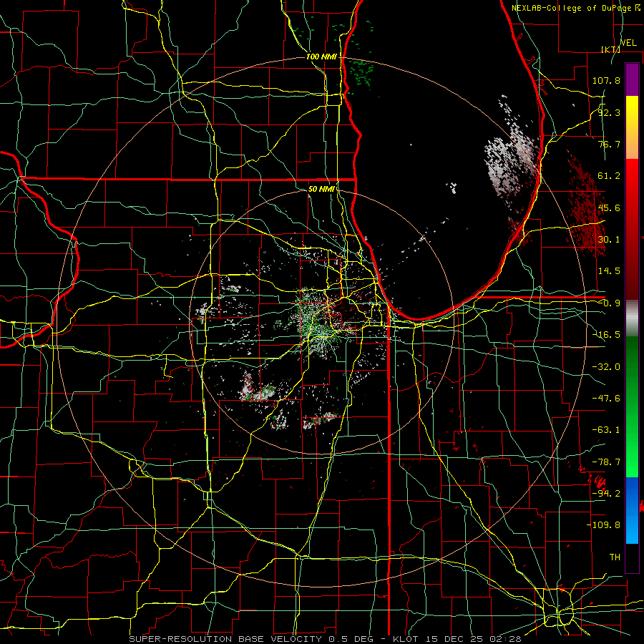The width and height of the screenshot is (644, 644).
Task: Select the 14.5 legend value
Action: 609,271
